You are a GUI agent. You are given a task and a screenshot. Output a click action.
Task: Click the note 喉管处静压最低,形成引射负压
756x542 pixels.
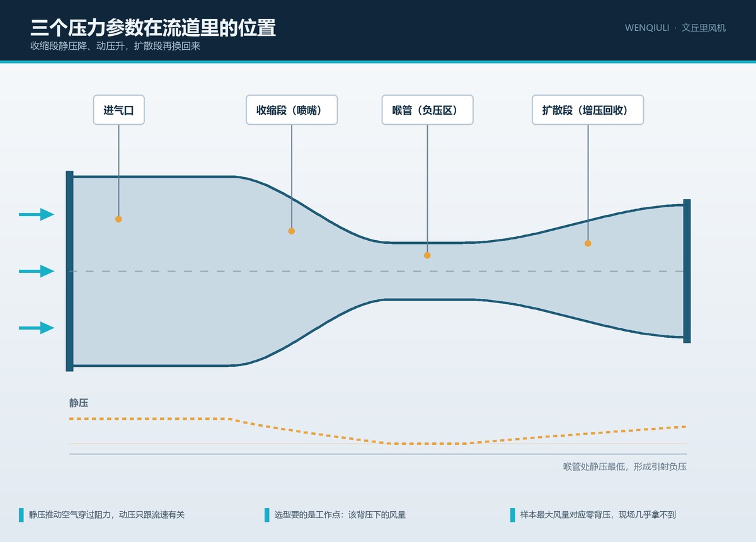pos(625,467)
